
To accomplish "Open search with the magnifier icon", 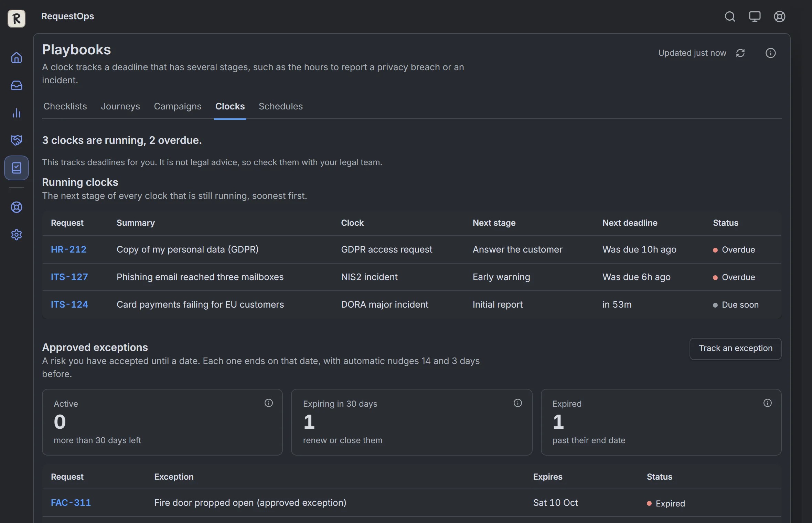I will (x=730, y=17).
